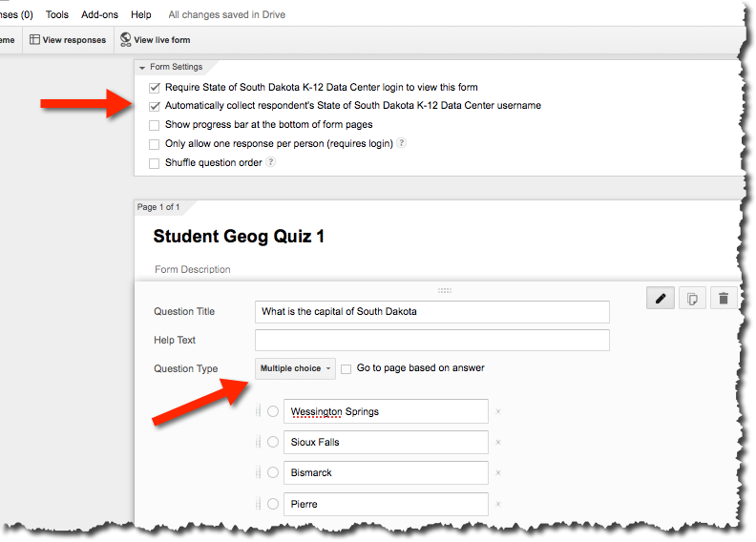
Task: Select the Pierre radio button
Action: pos(273,504)
